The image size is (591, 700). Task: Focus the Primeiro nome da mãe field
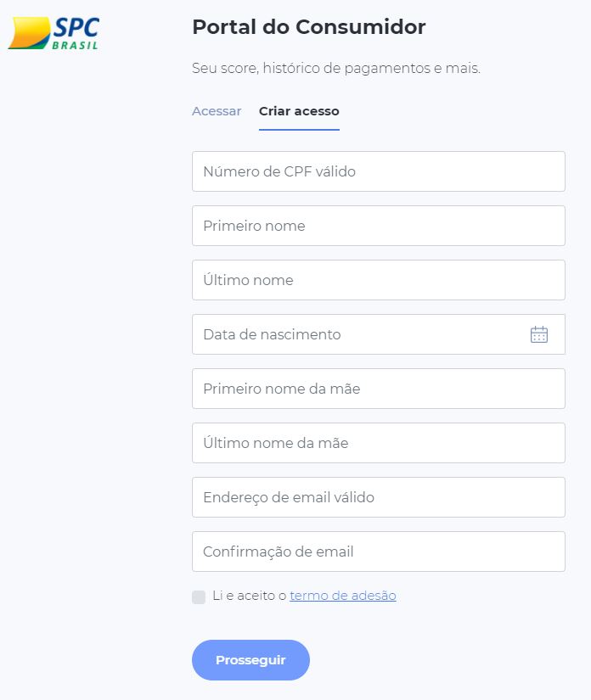378,389
